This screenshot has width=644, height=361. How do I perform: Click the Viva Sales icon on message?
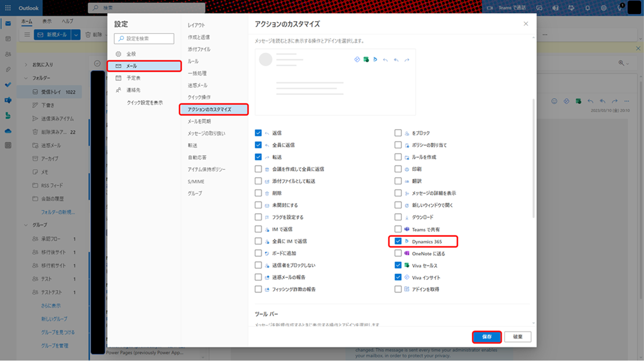pyautogui.click(x=578, y=101)
